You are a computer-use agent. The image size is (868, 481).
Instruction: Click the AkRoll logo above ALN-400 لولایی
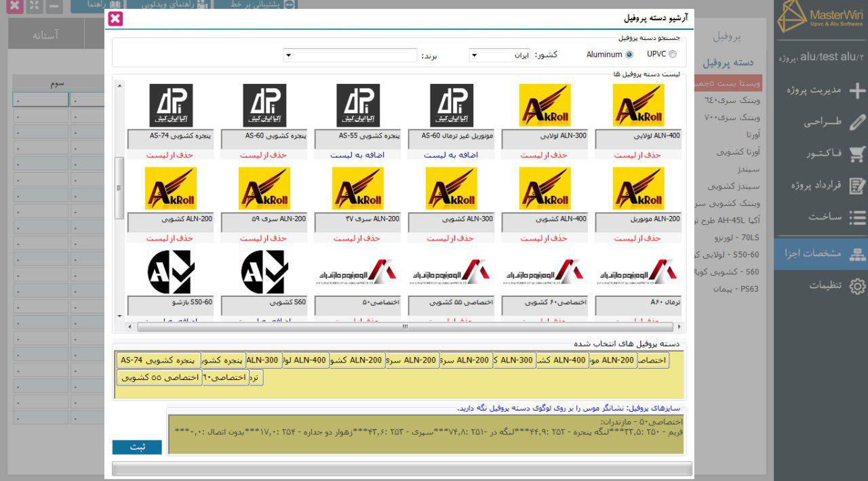639,105
